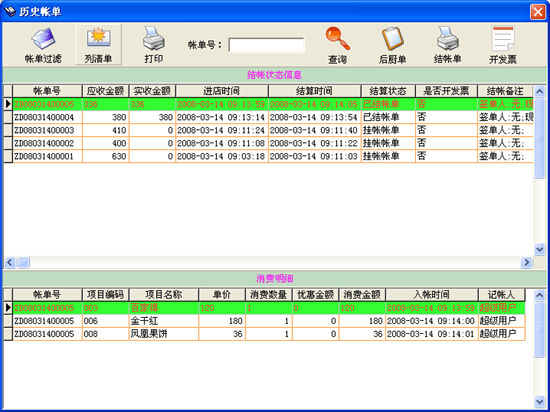Open the 帐单过滤 bill filter tool

point(43,45)
